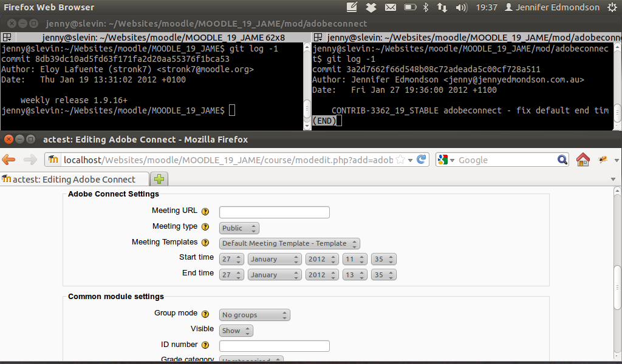The height and width of the screenshot is (364, 622).
Task: Open the Group mode dropdown
Action: [x=255, y=315]
